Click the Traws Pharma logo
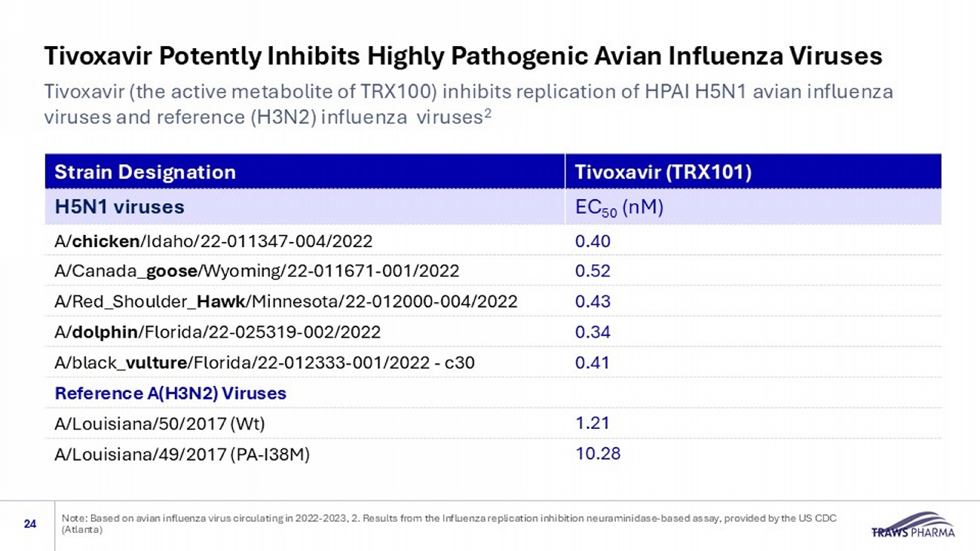The height and width of the screenshot is (551, 980). [913, 525]
